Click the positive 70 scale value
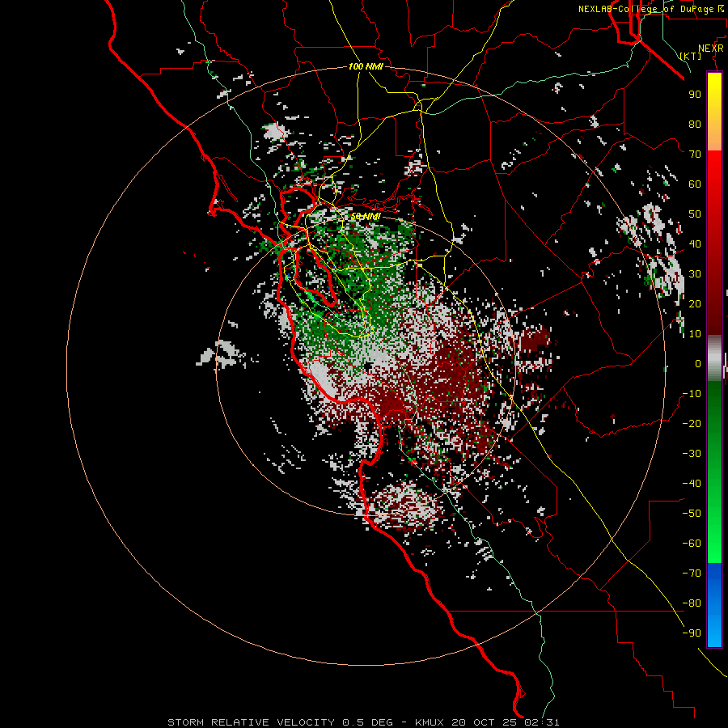The height and width of the screenshot is (728, 728). 695,154
